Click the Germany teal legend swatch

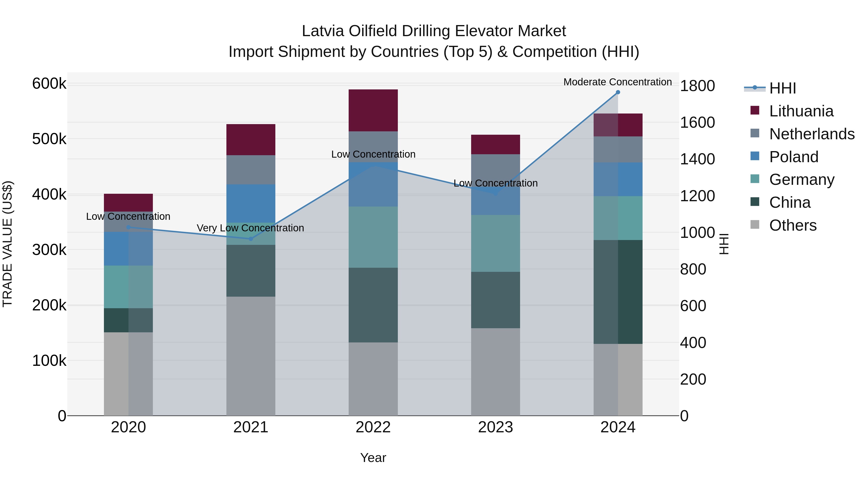tap(755, 179)
